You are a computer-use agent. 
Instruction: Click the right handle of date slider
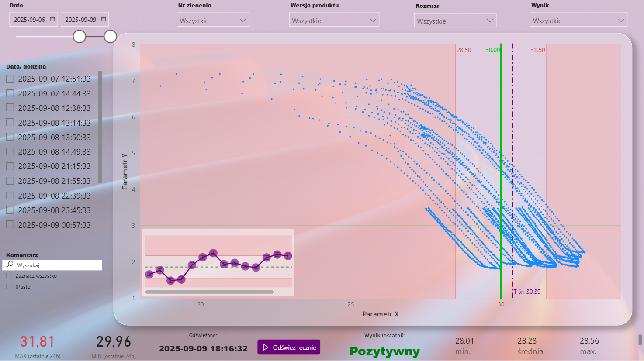(x=111, y=37)
